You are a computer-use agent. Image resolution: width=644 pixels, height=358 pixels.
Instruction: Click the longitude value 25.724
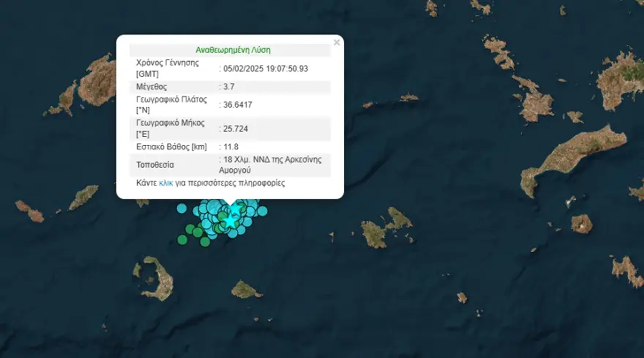pos(235,129)
